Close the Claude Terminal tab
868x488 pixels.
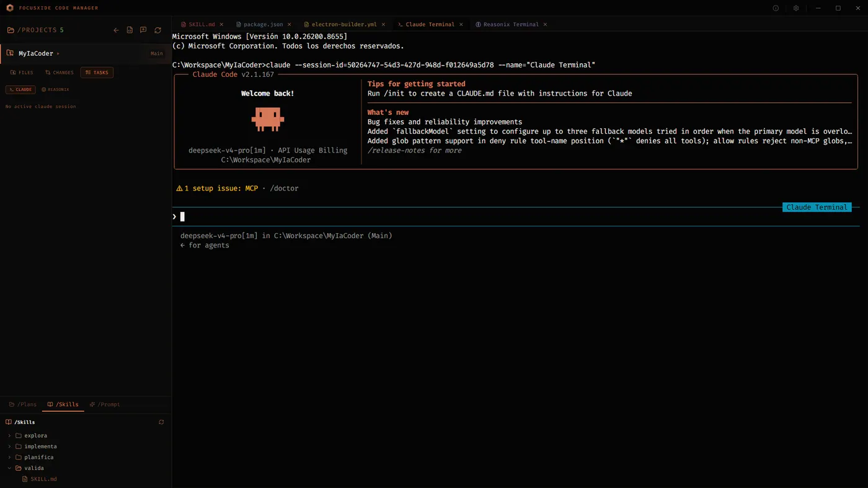click(461, 25)
